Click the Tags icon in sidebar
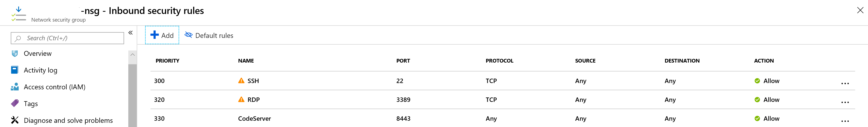The height and width of the screenshot is (127, 868). [15, 103]
